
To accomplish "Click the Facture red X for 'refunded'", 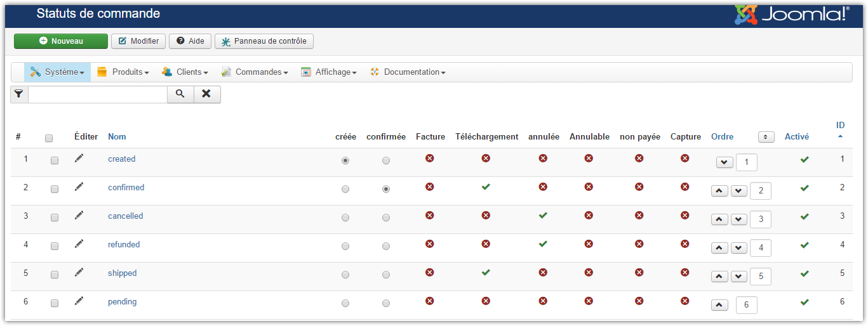I will [430, 244].
